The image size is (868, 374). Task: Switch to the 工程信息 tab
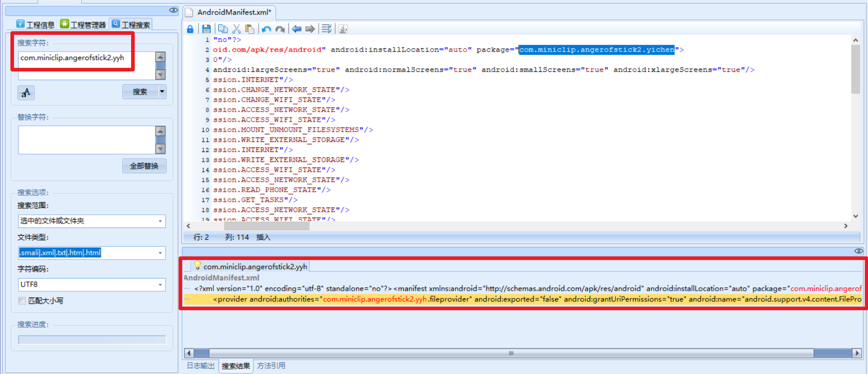[x=35, y=24]
